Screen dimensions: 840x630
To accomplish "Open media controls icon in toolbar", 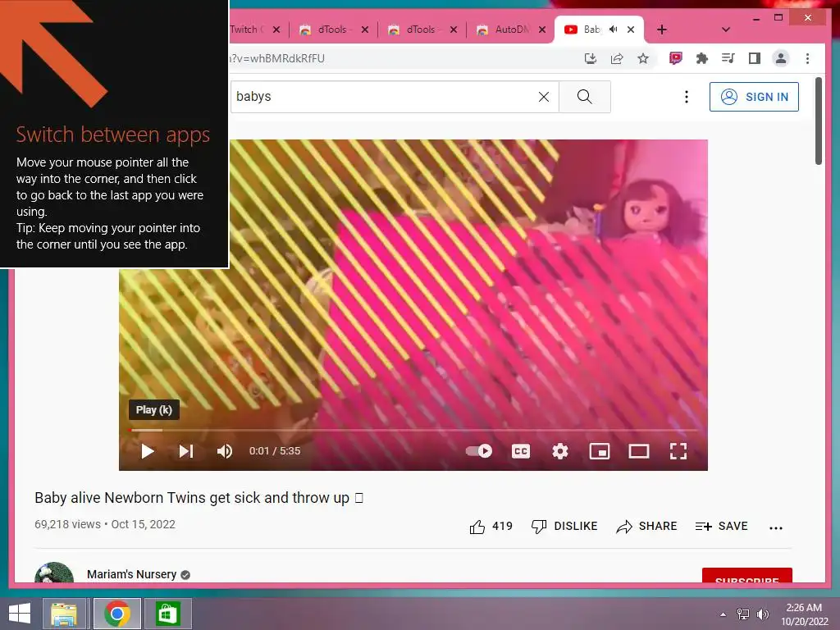I will click(728, 58).
